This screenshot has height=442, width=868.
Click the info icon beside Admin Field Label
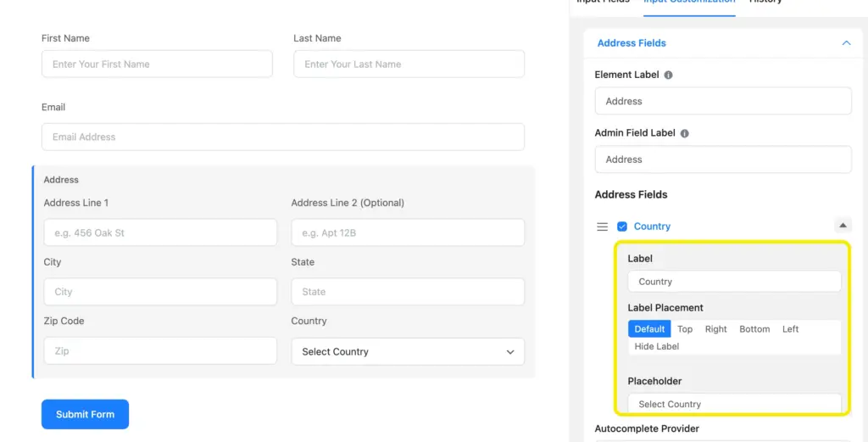[685, 133]
